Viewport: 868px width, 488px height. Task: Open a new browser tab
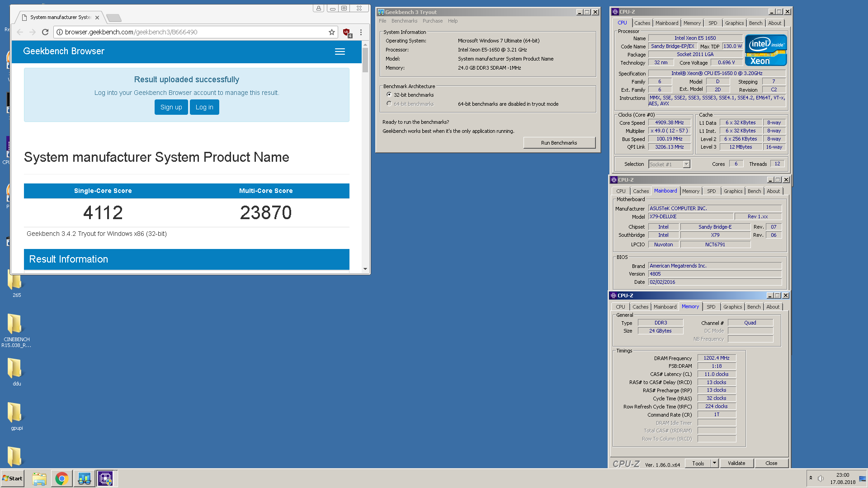pos(114,18)
